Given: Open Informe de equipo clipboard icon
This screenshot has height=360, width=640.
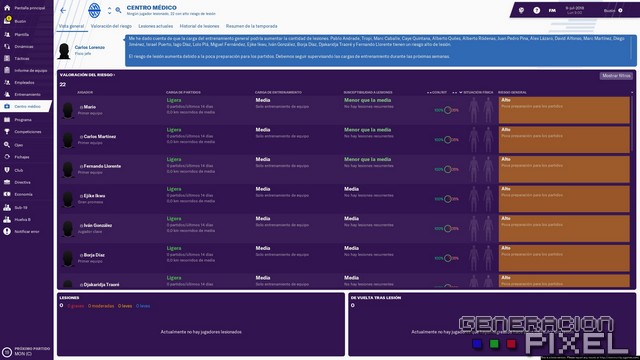Looking at the screenshot, I should pos(7,70).
